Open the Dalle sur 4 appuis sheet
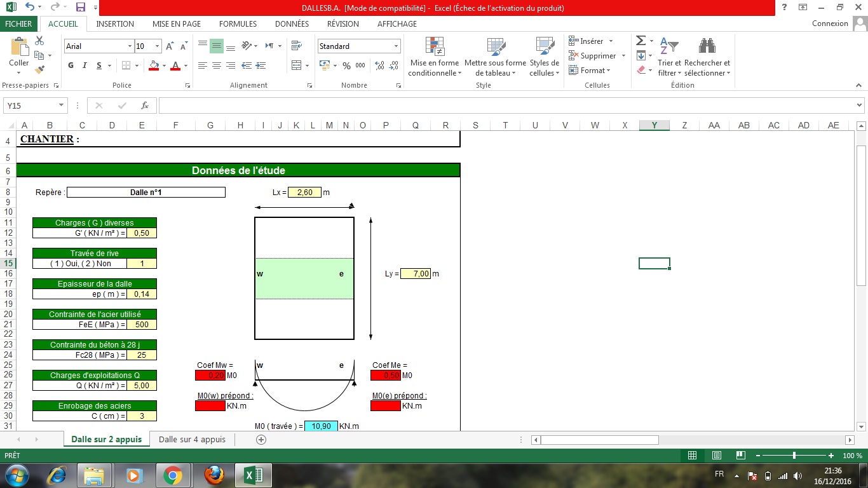The height and width of the screenshot is (488, 868). (x=192, y=439)
